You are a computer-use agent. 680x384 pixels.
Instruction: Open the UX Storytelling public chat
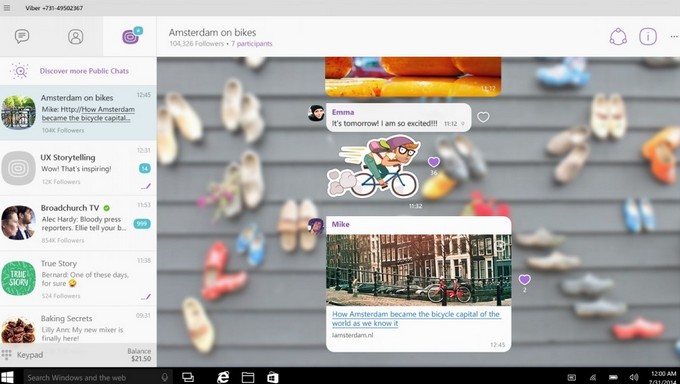tap(78, 168)
